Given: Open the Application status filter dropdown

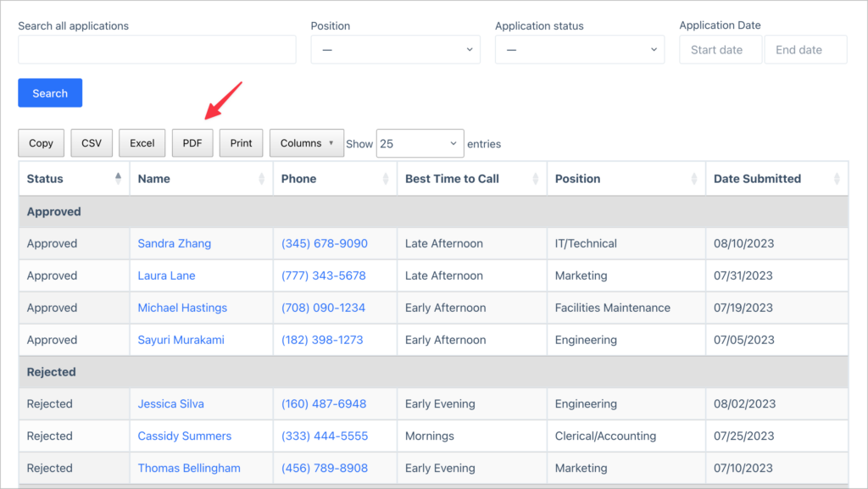Looking at the screenshot, I should pos(580,50).
